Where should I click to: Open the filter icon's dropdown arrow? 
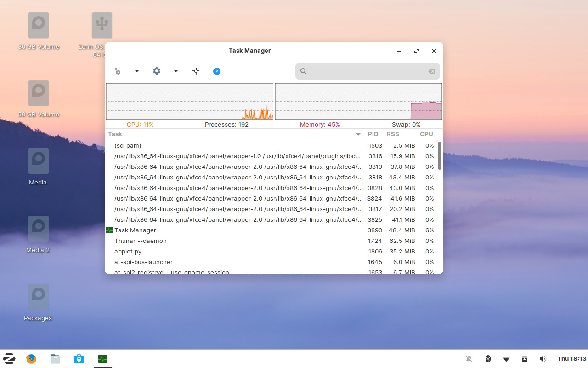136,71
